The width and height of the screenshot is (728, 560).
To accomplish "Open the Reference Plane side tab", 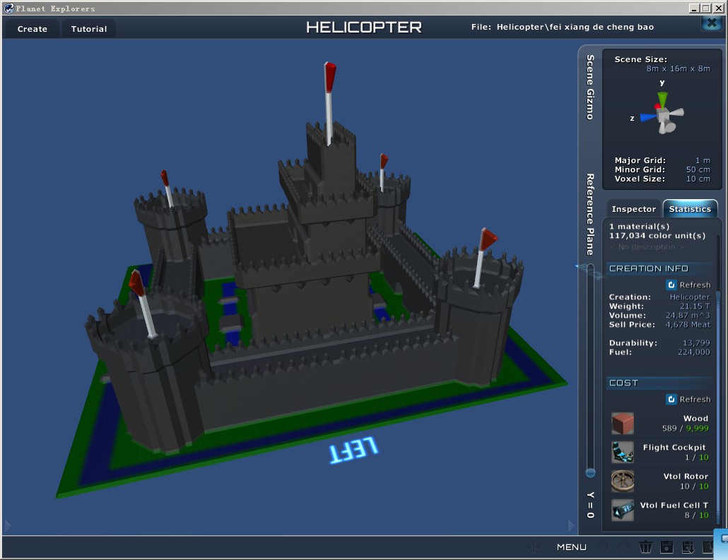I will 590,215.
